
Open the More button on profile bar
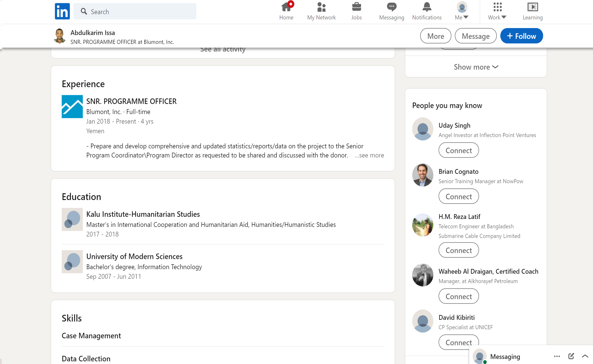pyautogui.click(x=435, y=36)
